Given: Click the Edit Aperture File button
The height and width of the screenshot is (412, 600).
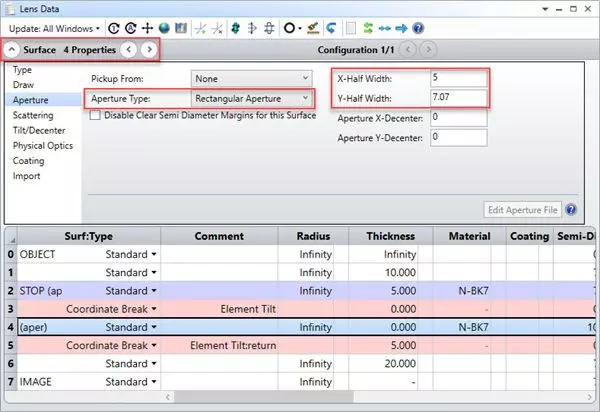Looking at the screenshot, I should (x=521, y=210).
